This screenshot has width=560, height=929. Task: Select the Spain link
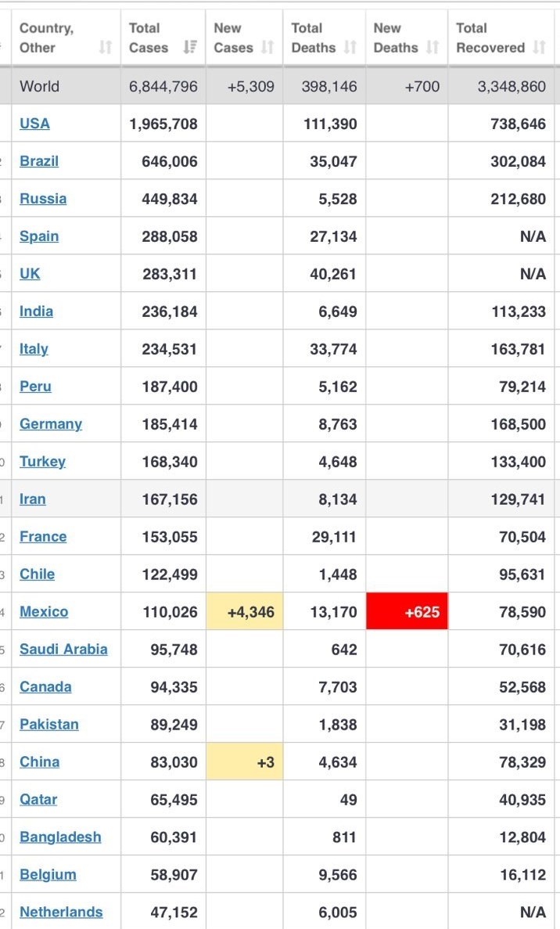point(39,236)
